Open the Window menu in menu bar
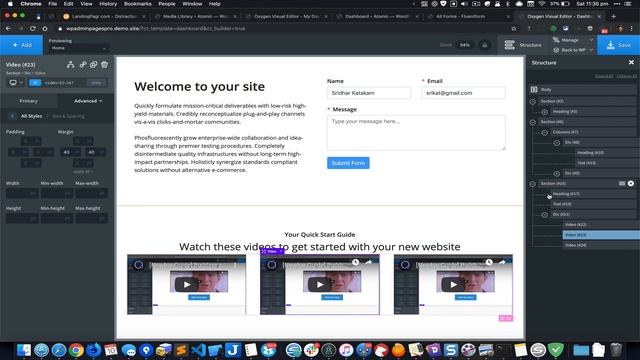This screenshot has height=360, width=640. [192, 4]
